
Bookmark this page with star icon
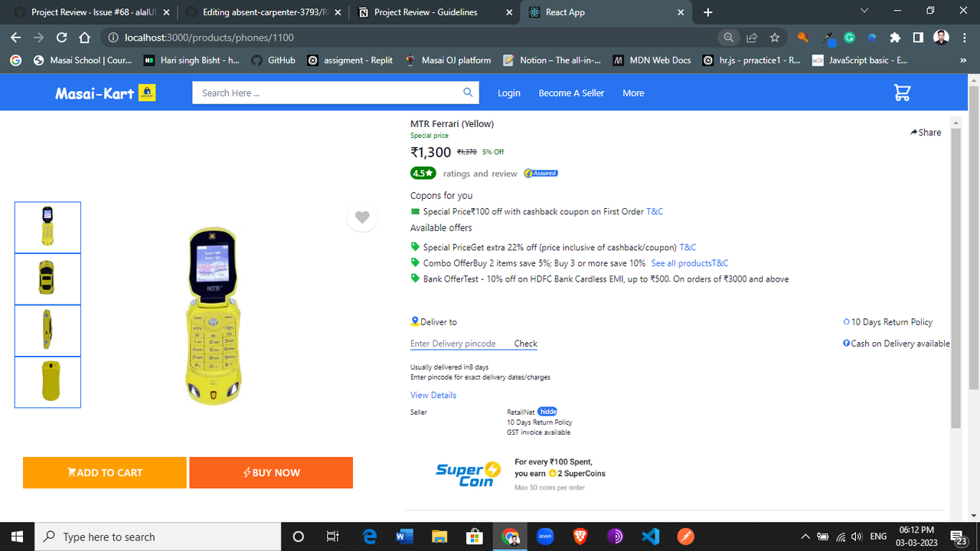point(775,37)
